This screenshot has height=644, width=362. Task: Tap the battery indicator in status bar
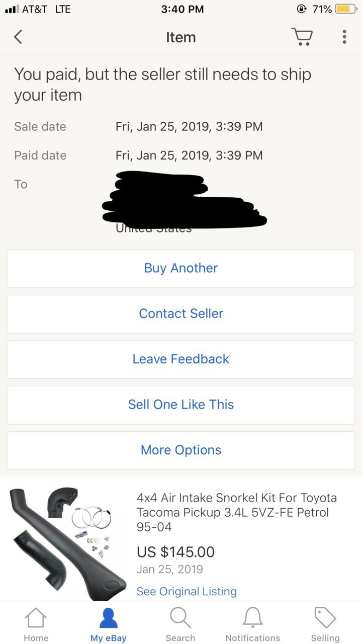point(345,9)
